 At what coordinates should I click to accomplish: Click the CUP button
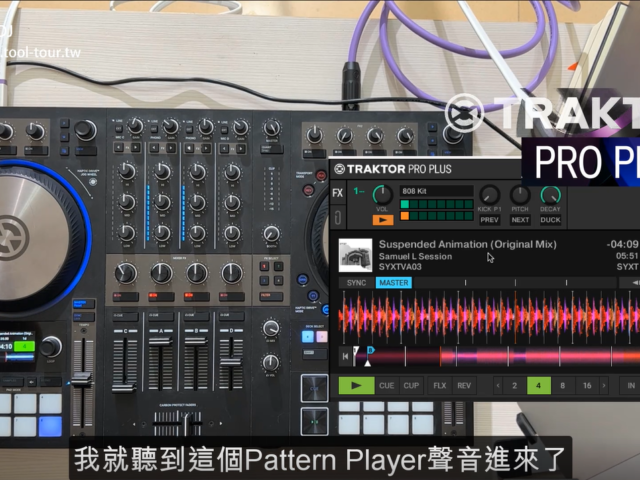(411, 385)
